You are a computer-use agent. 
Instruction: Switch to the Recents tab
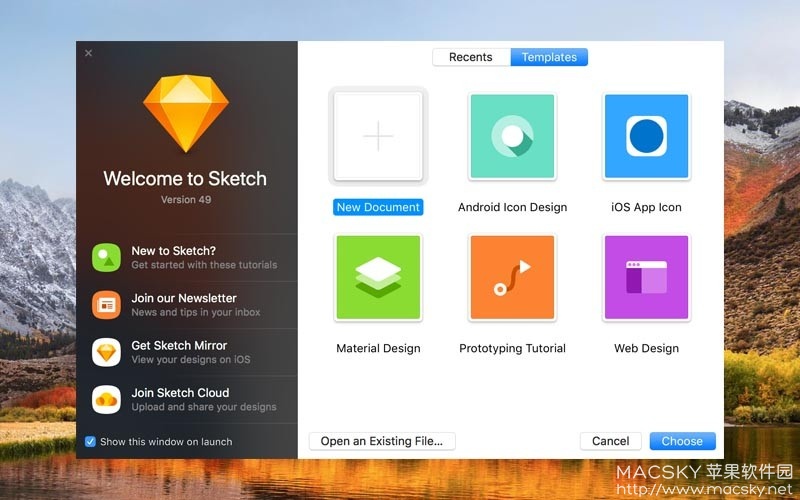(x=471, y=57)
